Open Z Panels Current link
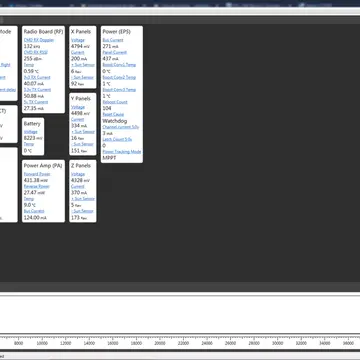The image size is (360, 360). (78, 186)
